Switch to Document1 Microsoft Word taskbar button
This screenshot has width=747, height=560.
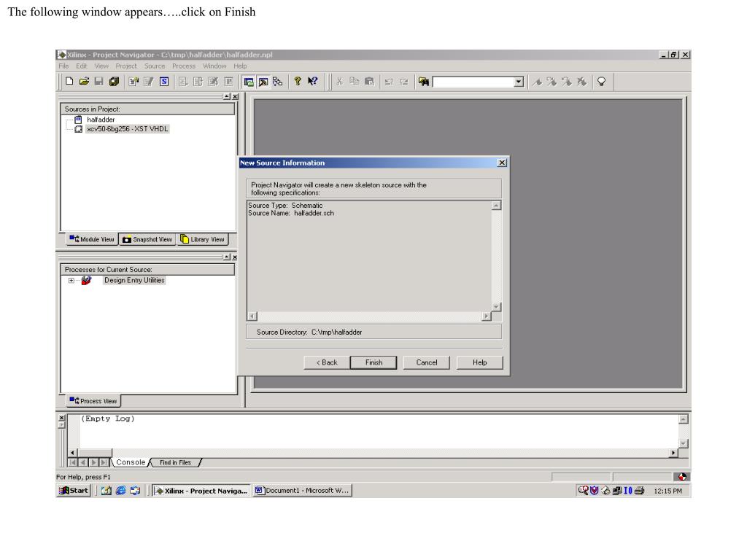click(x=302, y=491)
